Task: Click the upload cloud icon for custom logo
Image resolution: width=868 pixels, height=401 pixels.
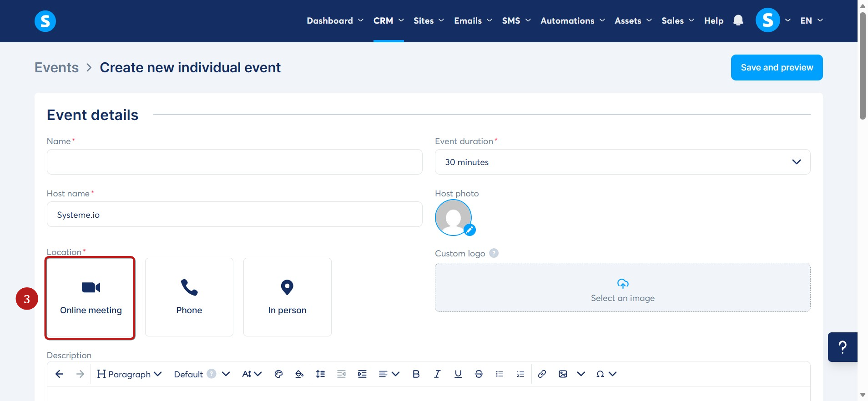Action: (623, 284)
